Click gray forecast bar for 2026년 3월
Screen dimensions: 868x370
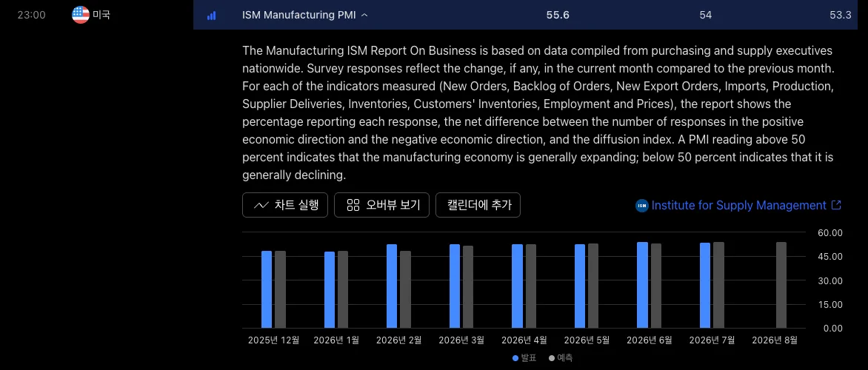pyautogui.click(x=468, y=287)
